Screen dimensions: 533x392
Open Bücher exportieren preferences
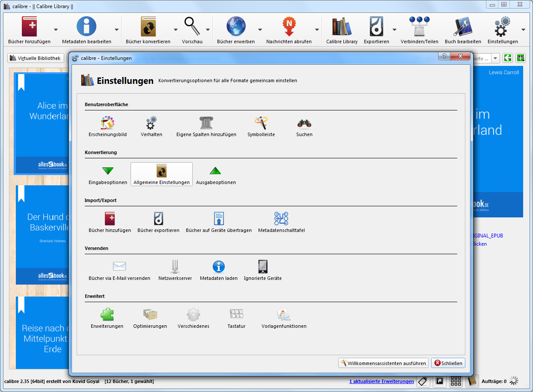[x=158, y=223]
